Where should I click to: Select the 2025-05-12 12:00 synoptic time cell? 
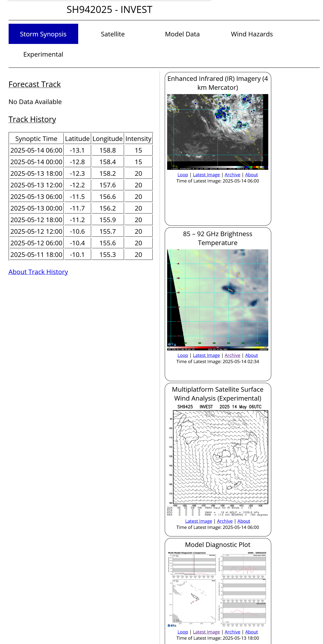click(36, 231)
